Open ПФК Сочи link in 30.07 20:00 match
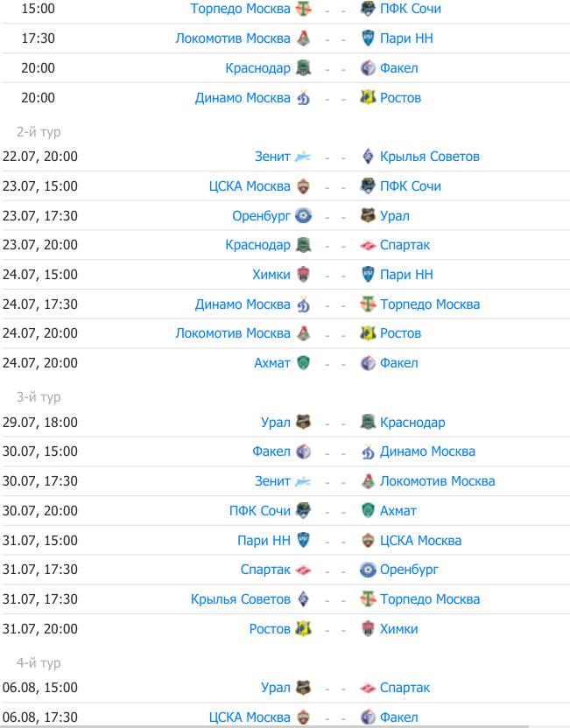The height and width of the screenshot is (728, 570). [x=260, y=511]
